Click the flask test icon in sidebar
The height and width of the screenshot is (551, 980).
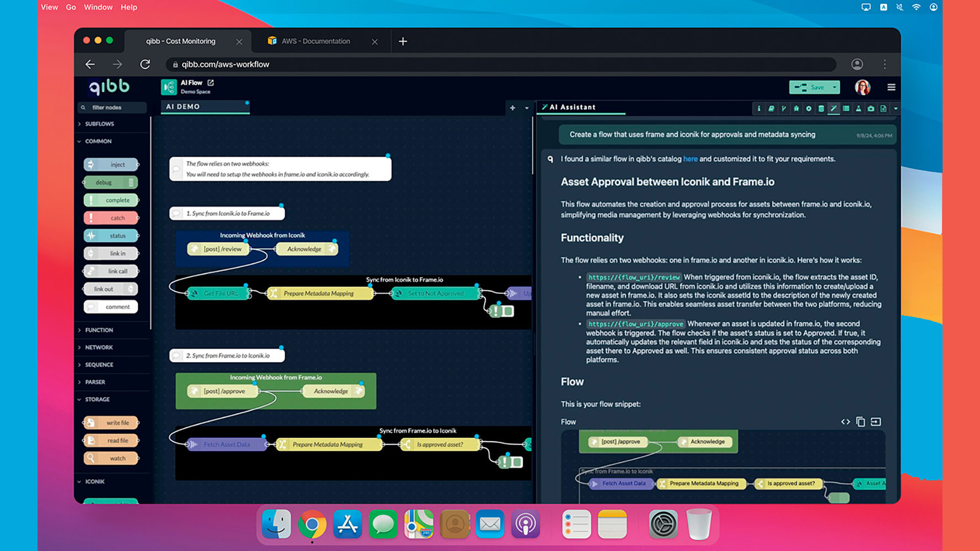[x=859, y=108]
